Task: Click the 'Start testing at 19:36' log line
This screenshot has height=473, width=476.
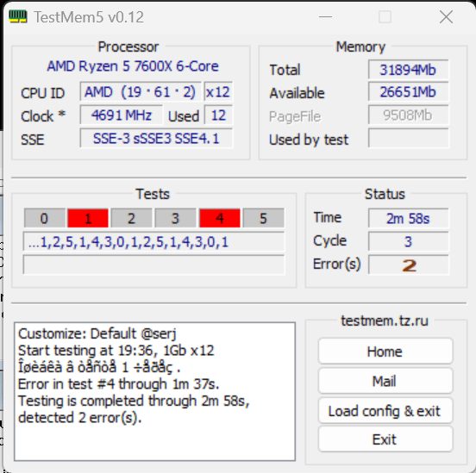Action: (116, 351)
